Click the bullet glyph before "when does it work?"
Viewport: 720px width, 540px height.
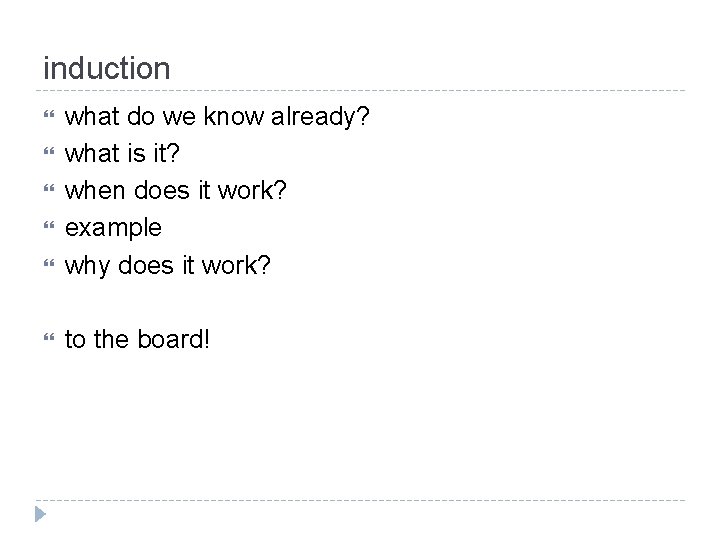click(x=48, y=192)
